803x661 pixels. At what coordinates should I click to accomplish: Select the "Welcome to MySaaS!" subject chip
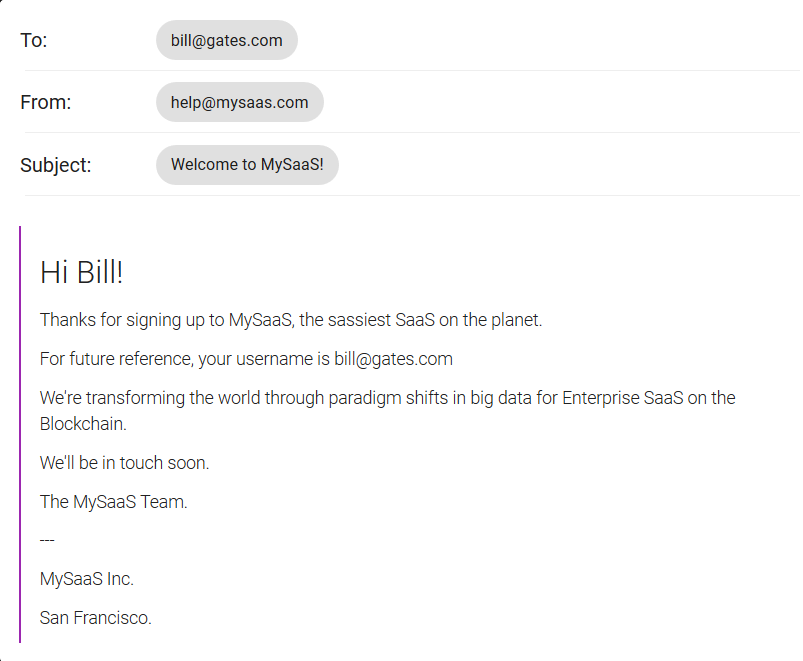[x=247, y=165]
